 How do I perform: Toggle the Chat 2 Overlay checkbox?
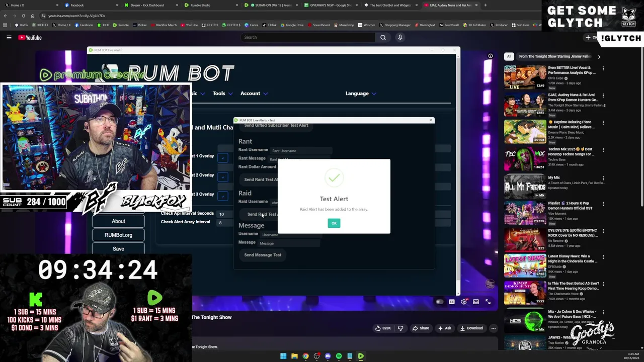tap(223, 176)
